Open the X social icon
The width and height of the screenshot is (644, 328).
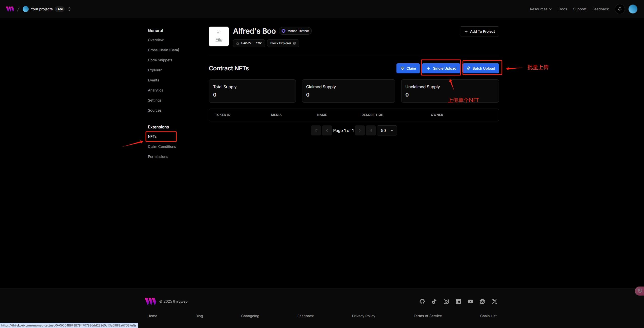click(494, 301)
